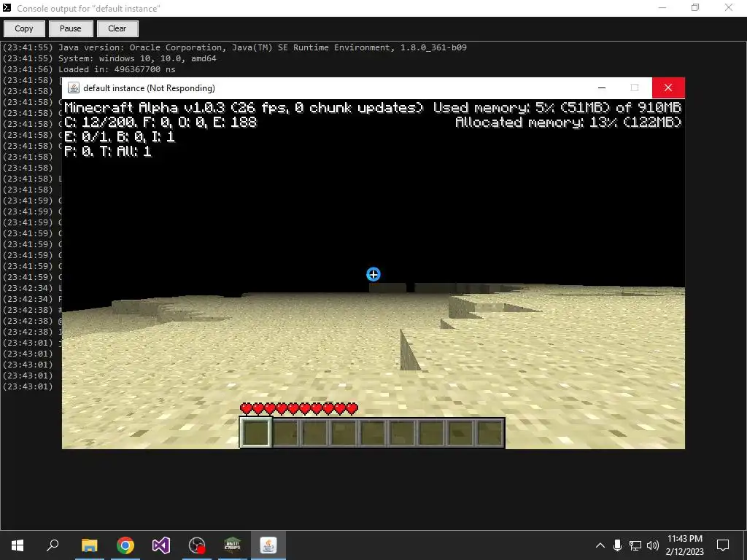
Task: Click the System: windows 10 console line
Action: point(137,58)
